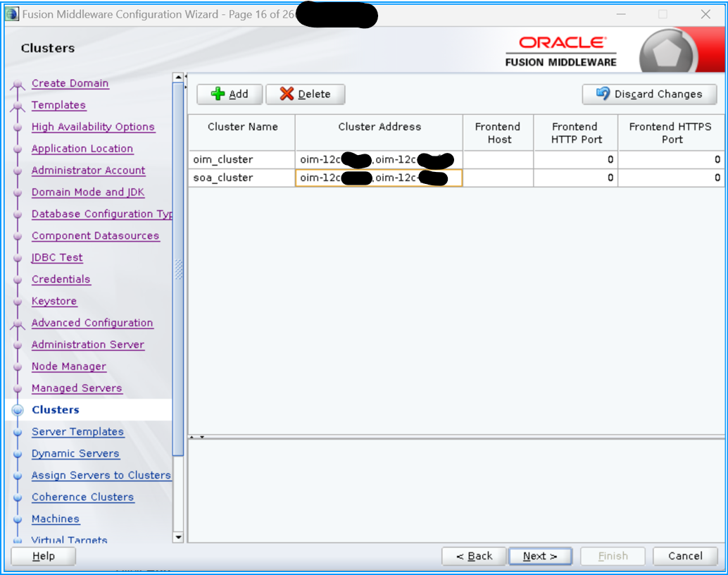Edit oim_cluster Frontend HTTP Port value
This screenshot has width=728, height=575.
pyautogui.click(x=576, y=159)
